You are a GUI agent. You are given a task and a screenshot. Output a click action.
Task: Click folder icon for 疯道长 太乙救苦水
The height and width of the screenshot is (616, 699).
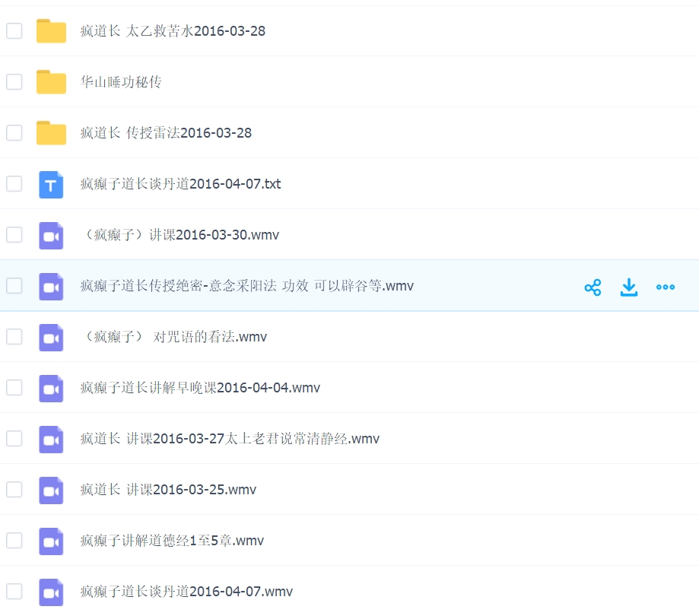(52, 31)
